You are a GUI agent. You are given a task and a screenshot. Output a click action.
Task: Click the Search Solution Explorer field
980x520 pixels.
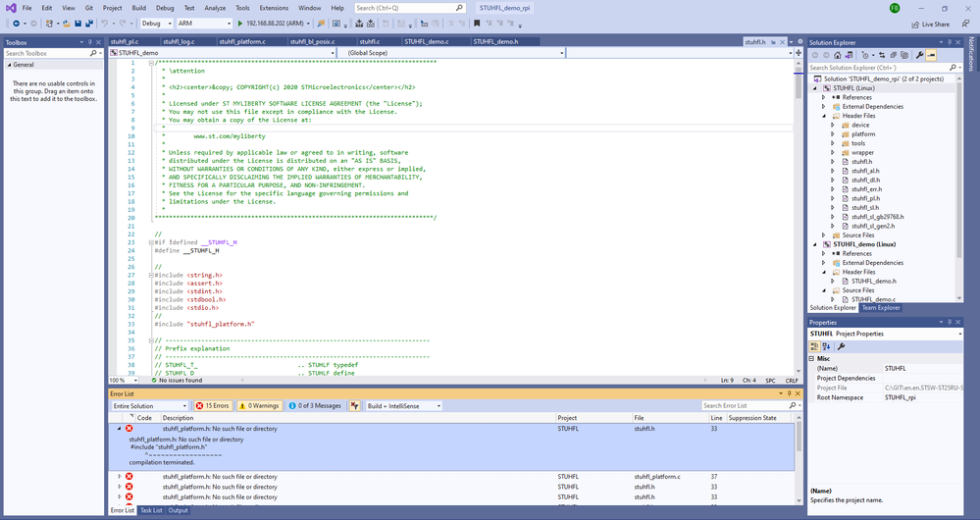[x=883, y=68]
